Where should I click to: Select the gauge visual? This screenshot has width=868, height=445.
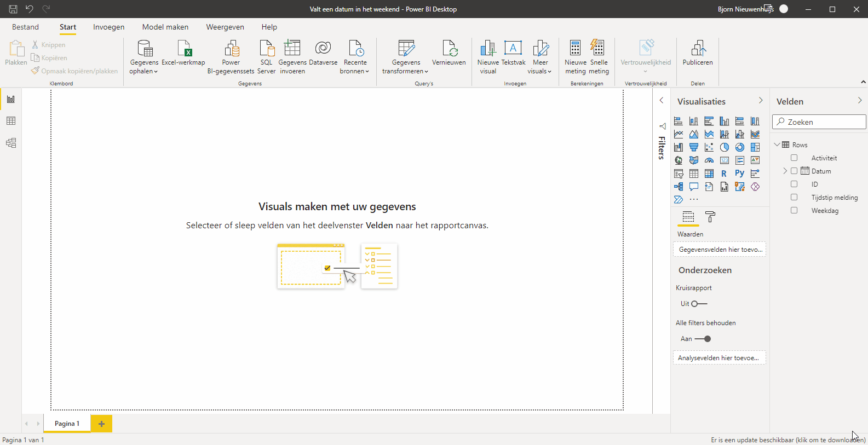click(x=709, y=160)
